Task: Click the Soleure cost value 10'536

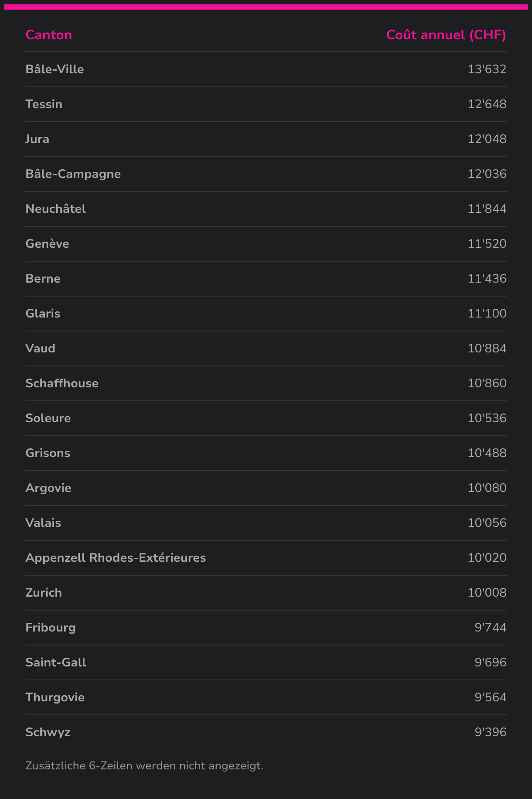Action: [487, 418]
